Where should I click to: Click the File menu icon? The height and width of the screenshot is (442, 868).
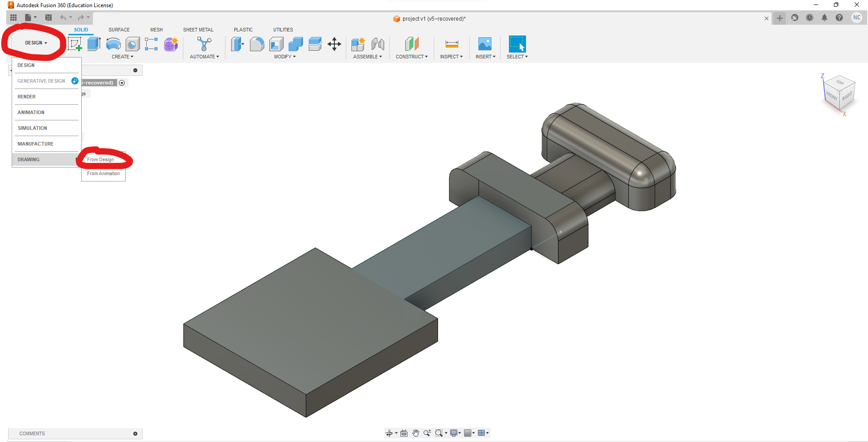click(31, 18)
